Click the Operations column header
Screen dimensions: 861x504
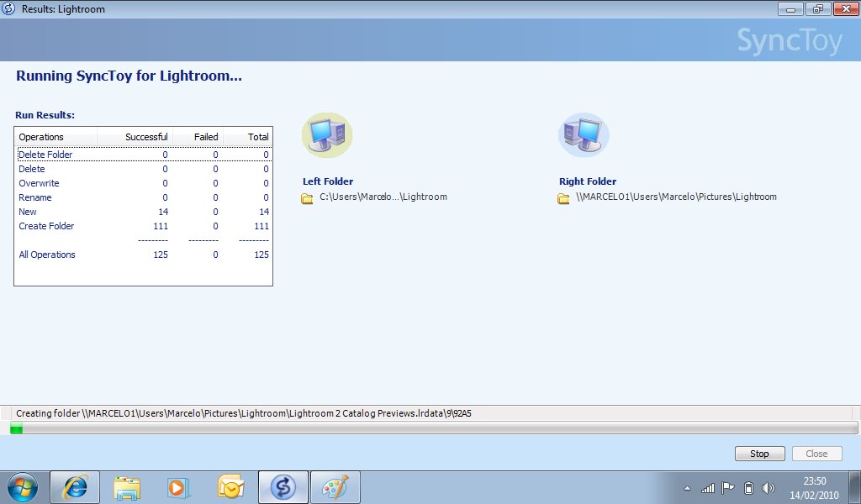(56, 137)
